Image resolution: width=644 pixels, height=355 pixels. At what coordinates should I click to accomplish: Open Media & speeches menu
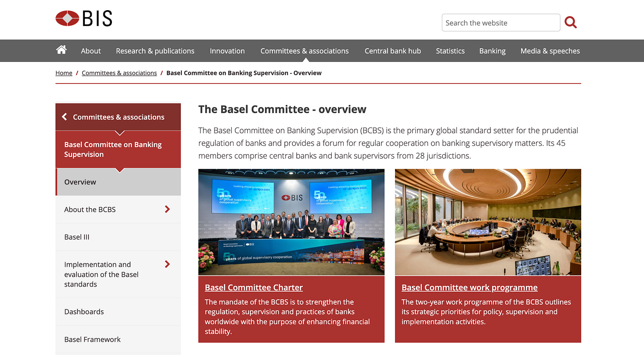click(x=550, y=51)
